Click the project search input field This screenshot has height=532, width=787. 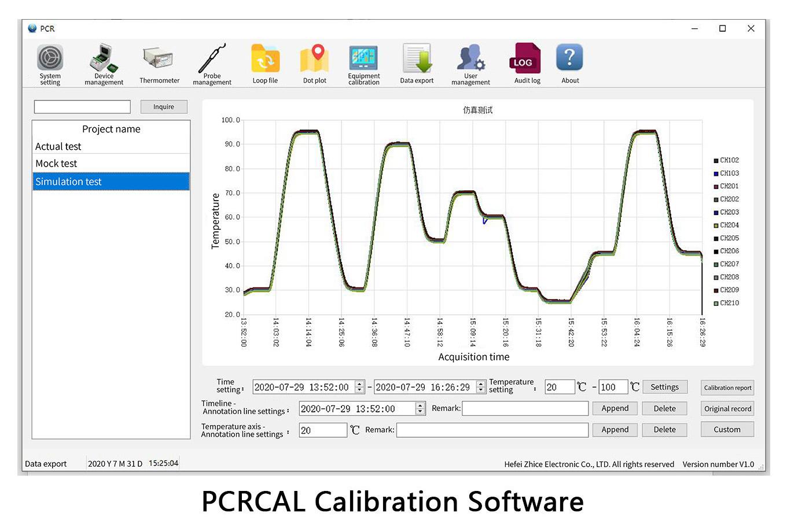pos(82,107)
